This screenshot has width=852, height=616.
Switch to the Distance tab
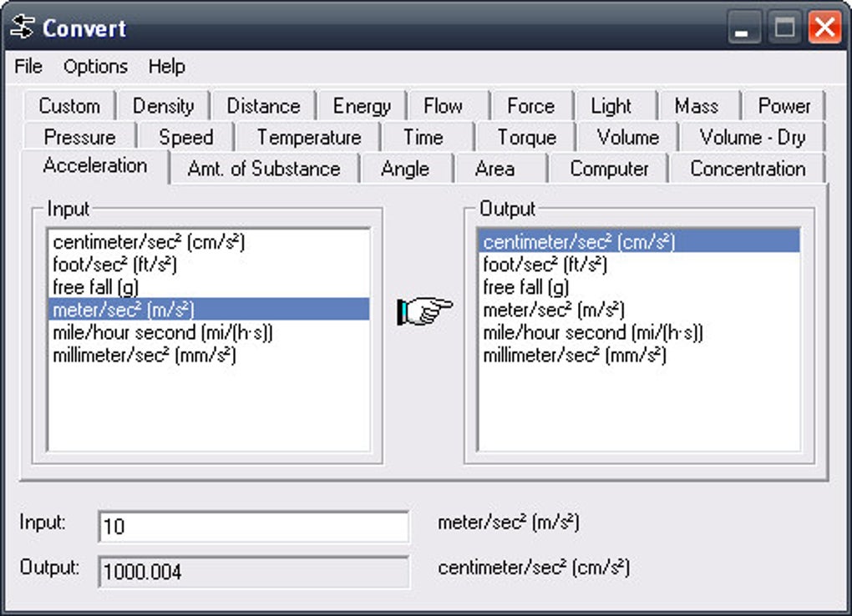[263, 106]
